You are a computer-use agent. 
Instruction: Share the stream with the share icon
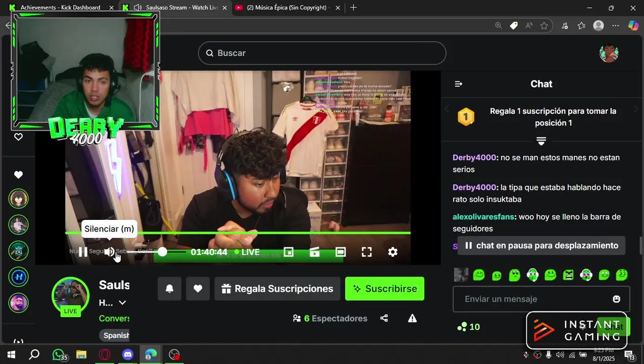(x=384, y=318)
